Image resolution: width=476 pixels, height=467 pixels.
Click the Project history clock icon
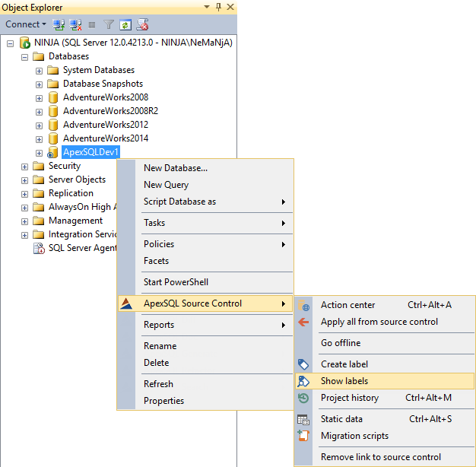coord(303,398)
